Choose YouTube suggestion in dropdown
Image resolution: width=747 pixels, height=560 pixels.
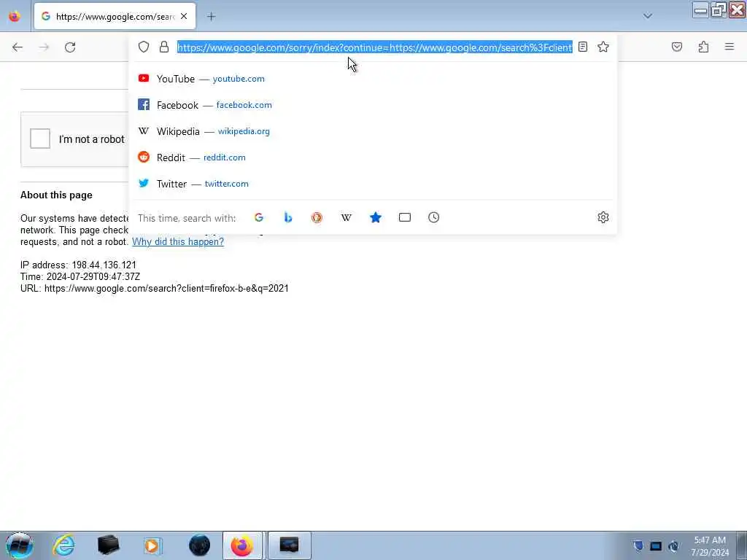click(373, 79)
